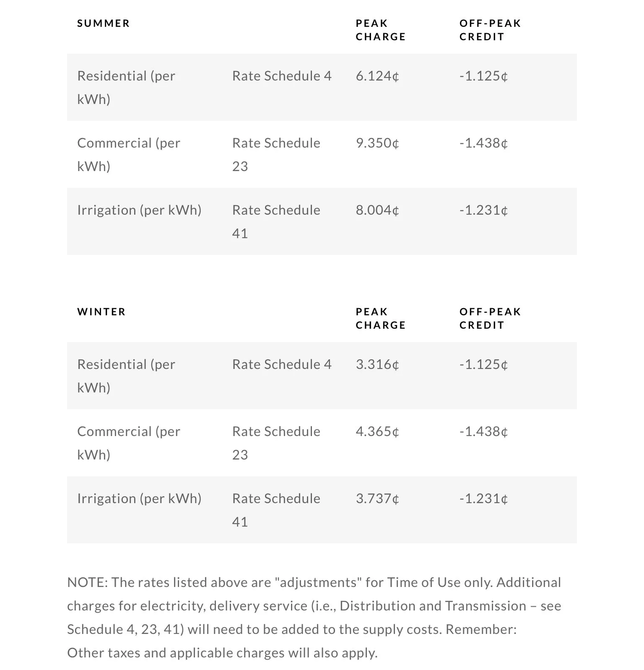Select the winter table's PEAK CHARGE header
The width and height of the screenshot is (644, 670).
380,318
